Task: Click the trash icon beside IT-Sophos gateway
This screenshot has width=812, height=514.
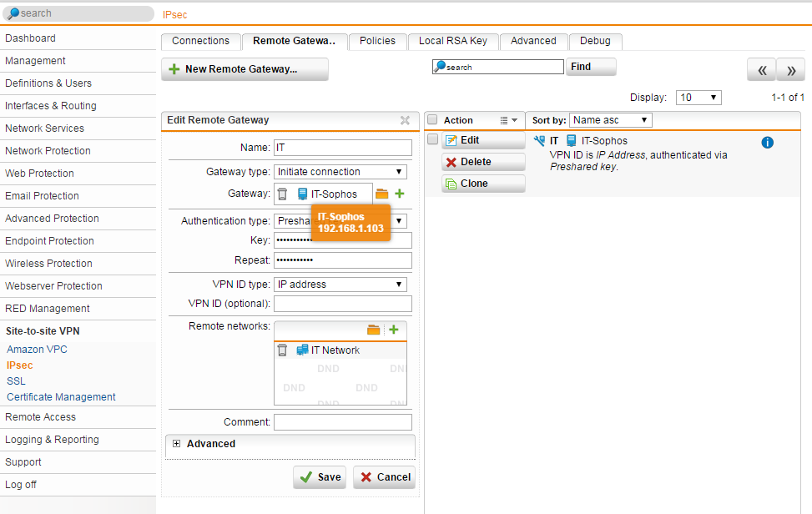Action: (282, 194)
